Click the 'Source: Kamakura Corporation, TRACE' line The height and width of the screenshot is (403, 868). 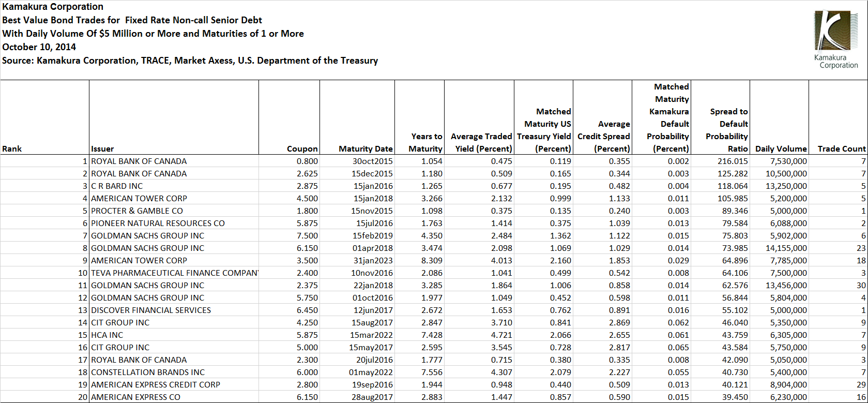click(x=190, y=61)
